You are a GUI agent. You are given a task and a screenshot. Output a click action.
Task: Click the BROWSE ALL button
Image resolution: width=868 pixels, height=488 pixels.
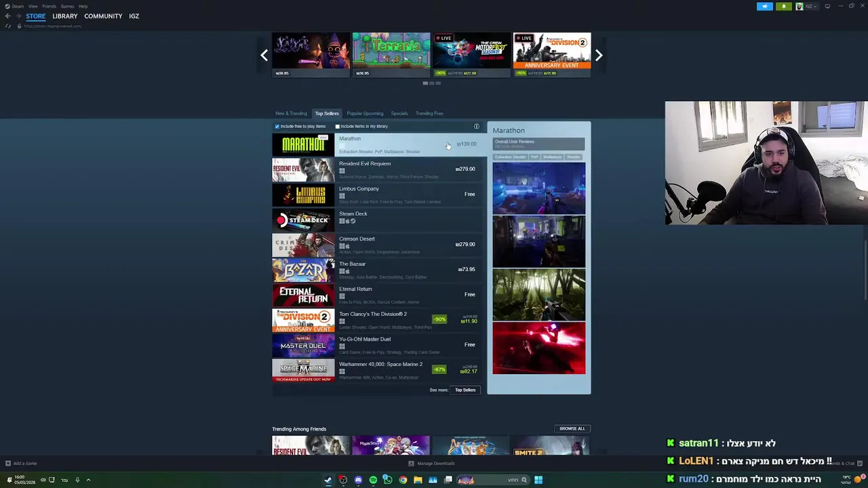coord(572,428)
